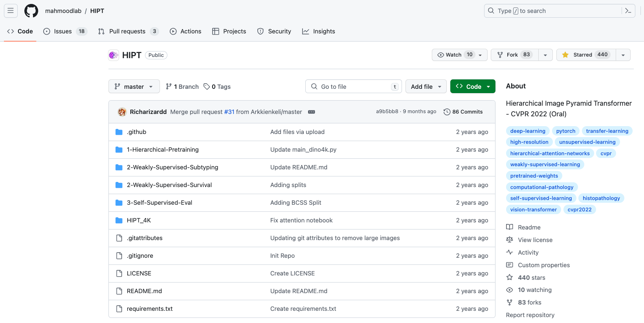Open the 3-Self-Supervised-Eval folder icon

click(119, 203)
